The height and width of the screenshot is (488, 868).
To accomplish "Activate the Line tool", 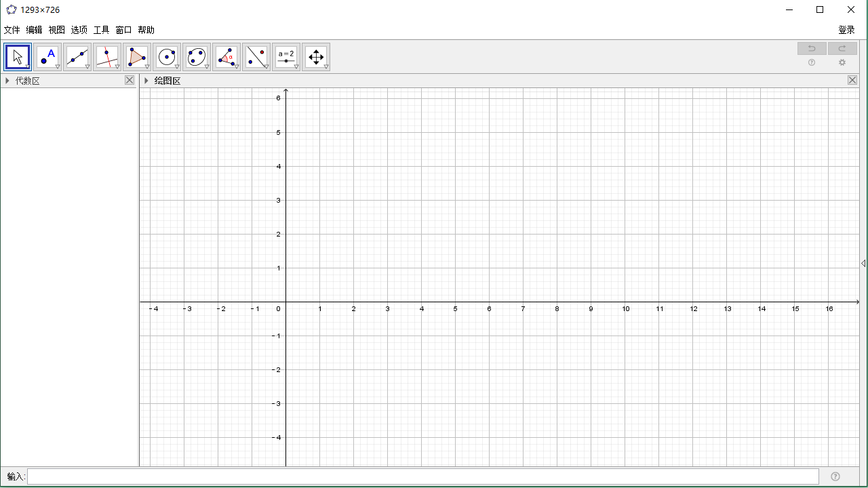I will 77,56.
